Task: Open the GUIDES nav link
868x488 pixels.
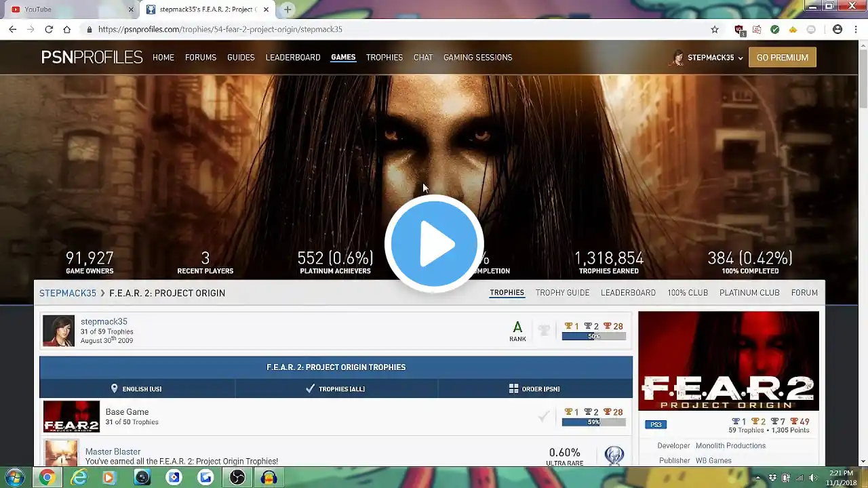Action: pyautogui.click(x=241, y=58)
